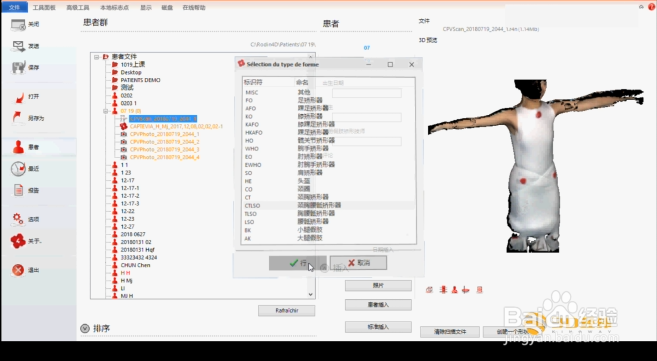Confirm selection with the 行 OK button

coord(297,263)
